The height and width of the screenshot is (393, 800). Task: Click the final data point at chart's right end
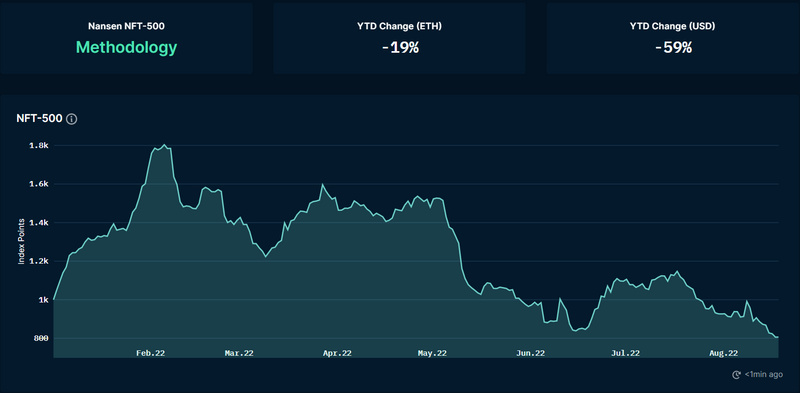[x=778, y=337]
